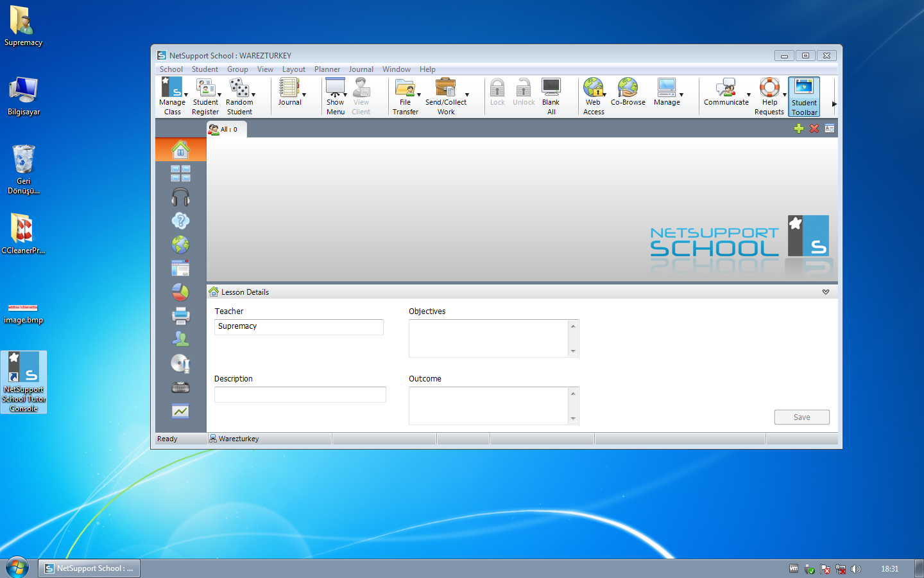Screen dimensions: 924x578
Task: Open the testing chart view in sidebar
Action: pyautogui.click(x=180, y=411)
